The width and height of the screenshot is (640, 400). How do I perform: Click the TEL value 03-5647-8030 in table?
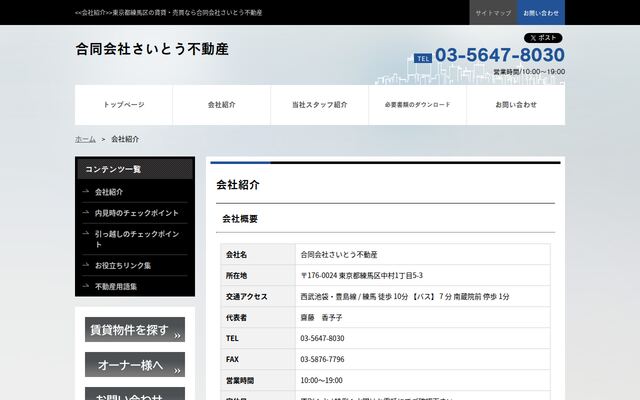322,338
